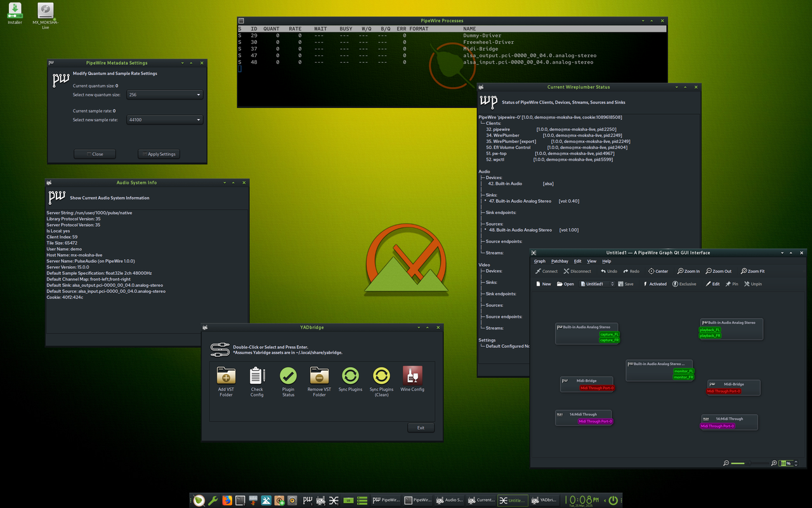
Task: Click the Dummy-Driver row in PipeWire Processes
Action: click(x=452, y=36)
